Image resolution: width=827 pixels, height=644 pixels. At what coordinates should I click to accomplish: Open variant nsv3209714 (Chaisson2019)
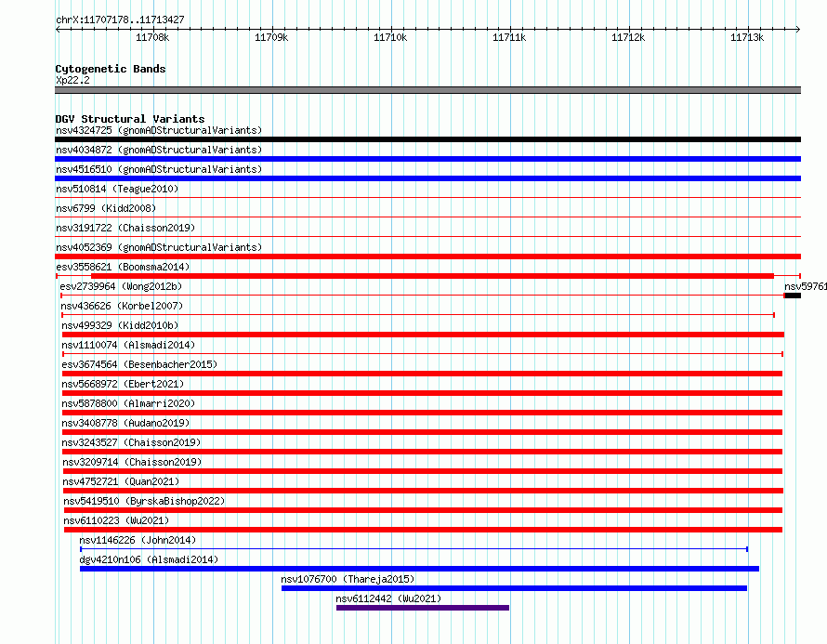pyautogui.click(x=132, y=462)
